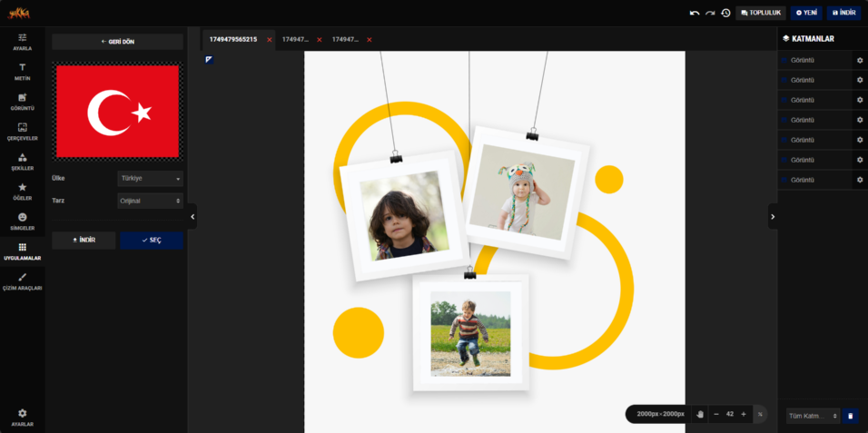Image resolution: width=868 pixels, height=433 pixels.
Task: Select the long-haired child photo on canvas
Action: [x=403, y=215]
